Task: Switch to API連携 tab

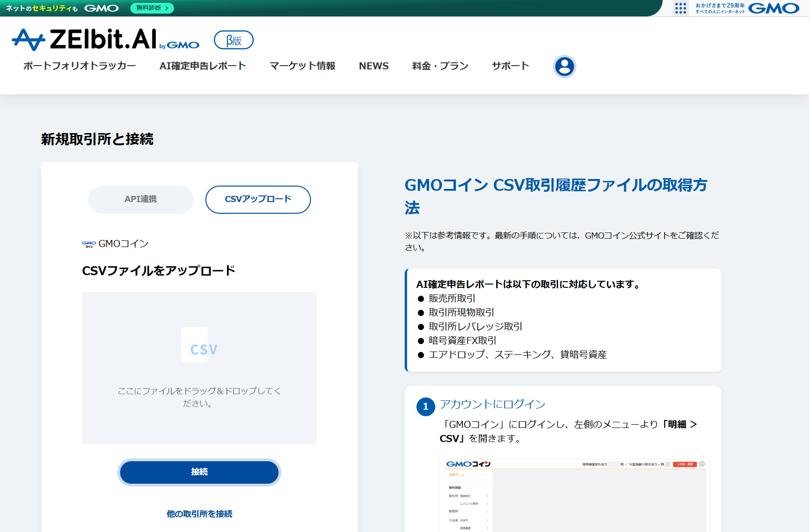Action: [141, 199]
